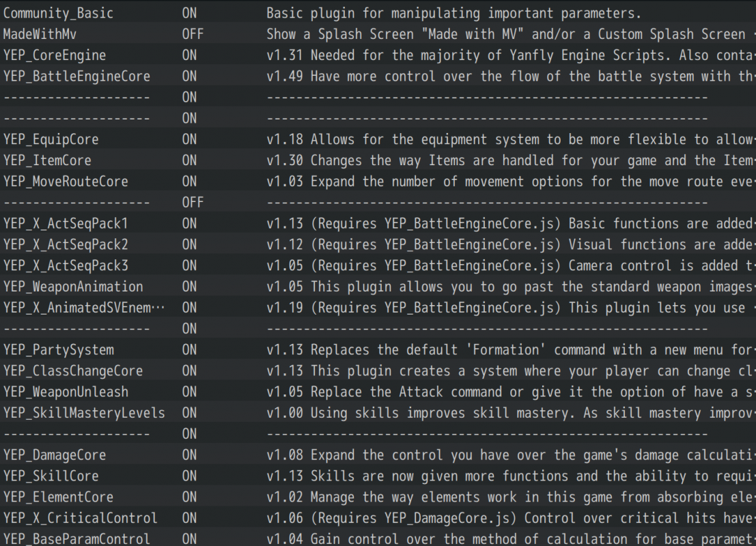This screenshot has height=546, width=756.
Task: Click the 'v1.05 Camera control is added' description
Action: point(510,265)
